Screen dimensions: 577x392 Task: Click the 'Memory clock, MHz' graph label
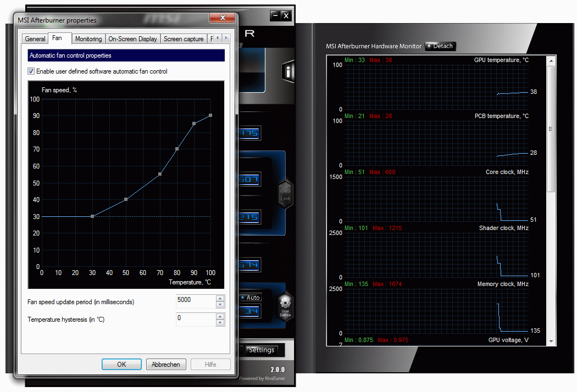pos(503,284)
